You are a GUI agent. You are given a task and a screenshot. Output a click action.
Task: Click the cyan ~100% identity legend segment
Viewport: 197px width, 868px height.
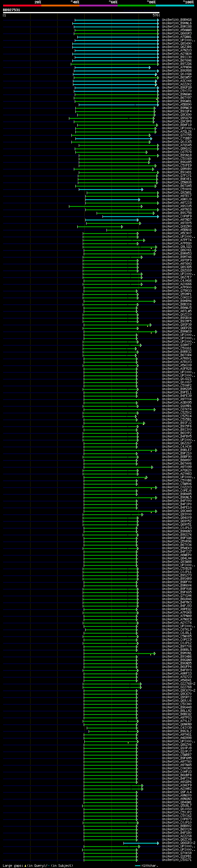175,6
